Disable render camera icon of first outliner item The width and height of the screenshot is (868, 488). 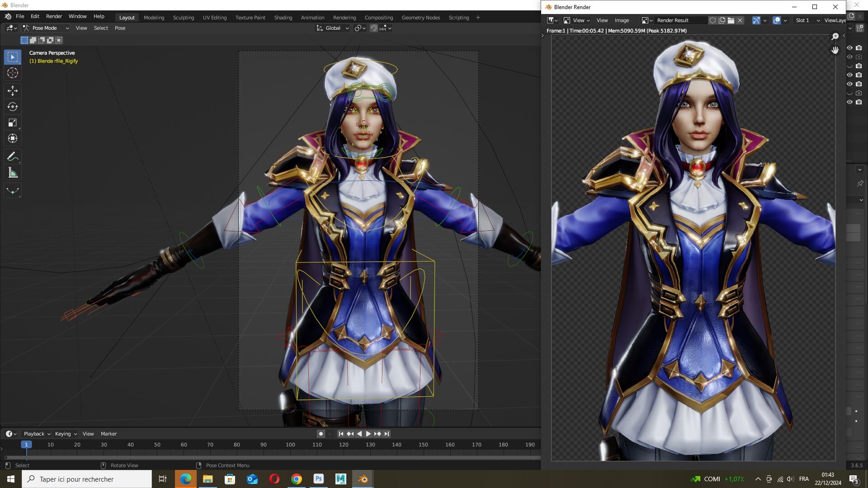[859, 48]
